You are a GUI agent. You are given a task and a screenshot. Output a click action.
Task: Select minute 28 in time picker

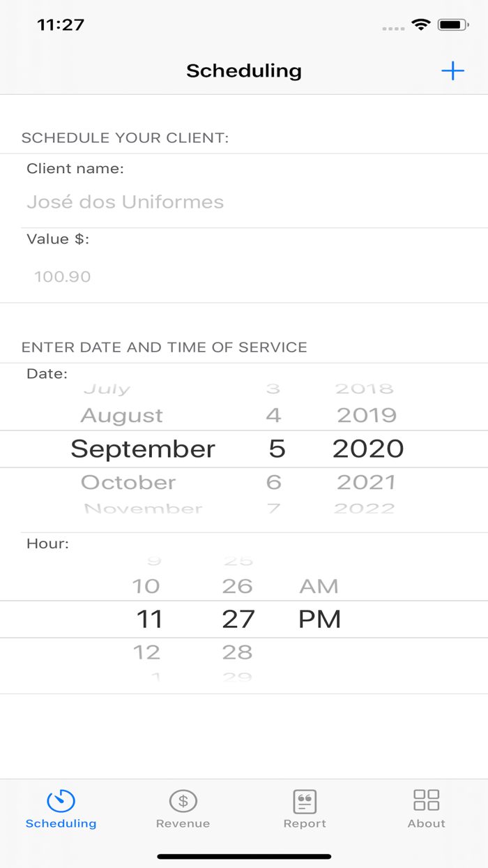point(237,652)
